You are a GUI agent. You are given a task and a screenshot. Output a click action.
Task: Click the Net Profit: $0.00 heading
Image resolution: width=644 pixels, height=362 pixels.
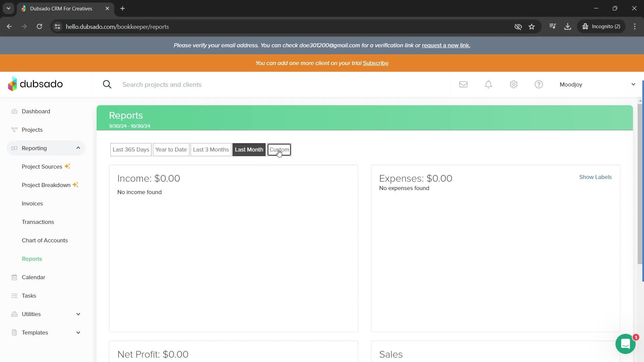pos(153,354)
